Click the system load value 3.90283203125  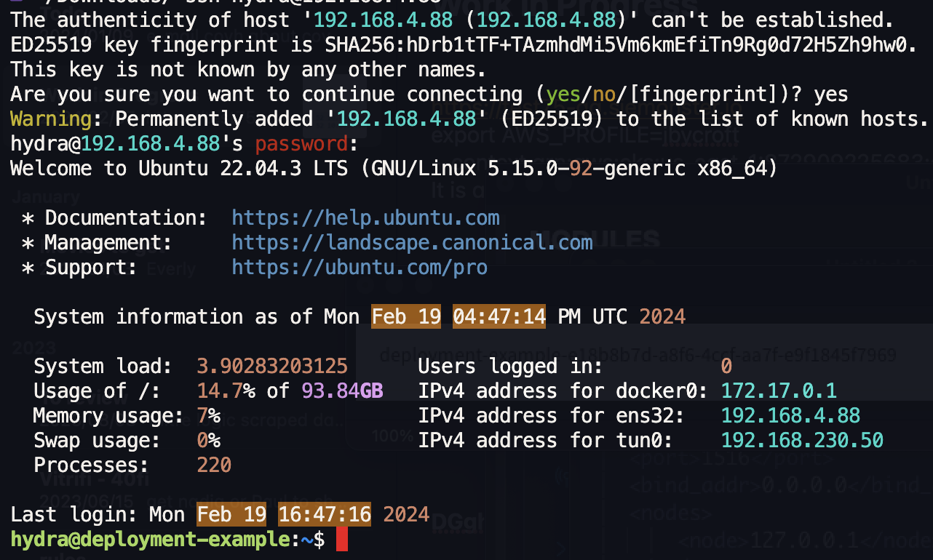tap(272, 367)
